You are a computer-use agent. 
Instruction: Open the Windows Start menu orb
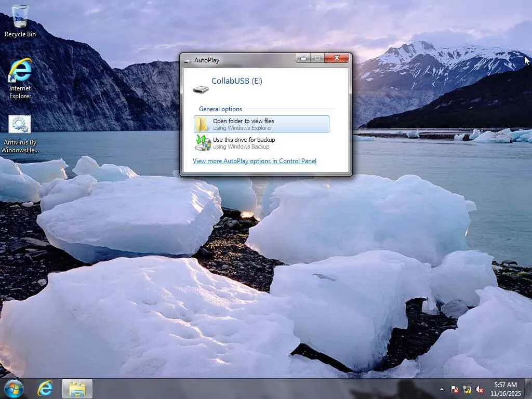[14, 389]
